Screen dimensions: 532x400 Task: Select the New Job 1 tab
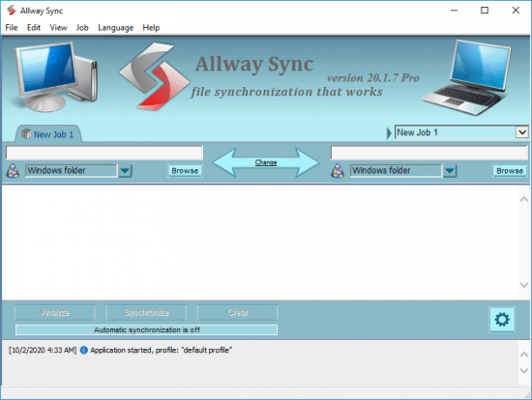(x=47, y=134)
